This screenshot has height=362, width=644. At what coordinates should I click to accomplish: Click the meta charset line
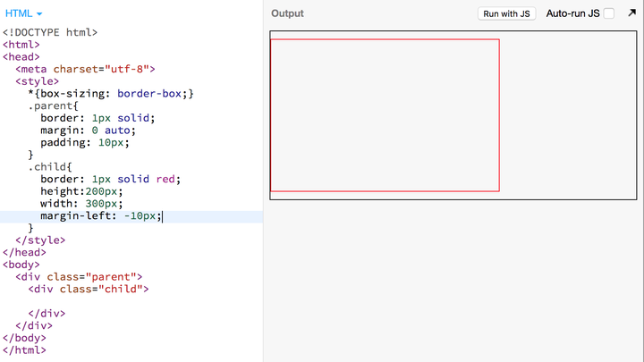tap(85, 69)
